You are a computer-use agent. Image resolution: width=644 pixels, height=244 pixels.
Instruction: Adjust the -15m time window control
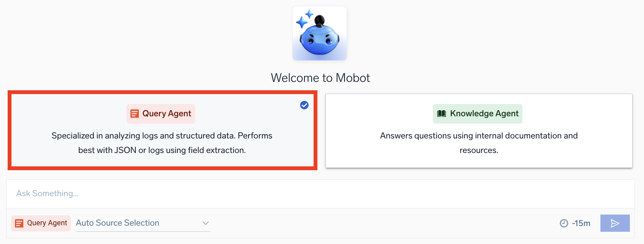pyautogui.click(x=575, y=223)
